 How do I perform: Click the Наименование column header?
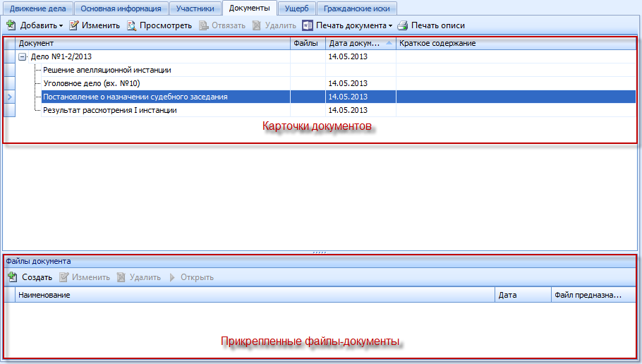tap(255, 295)
